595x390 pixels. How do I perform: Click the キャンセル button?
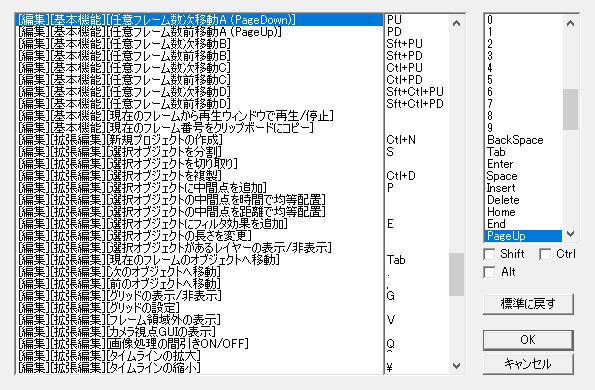[x=528, y=364]
